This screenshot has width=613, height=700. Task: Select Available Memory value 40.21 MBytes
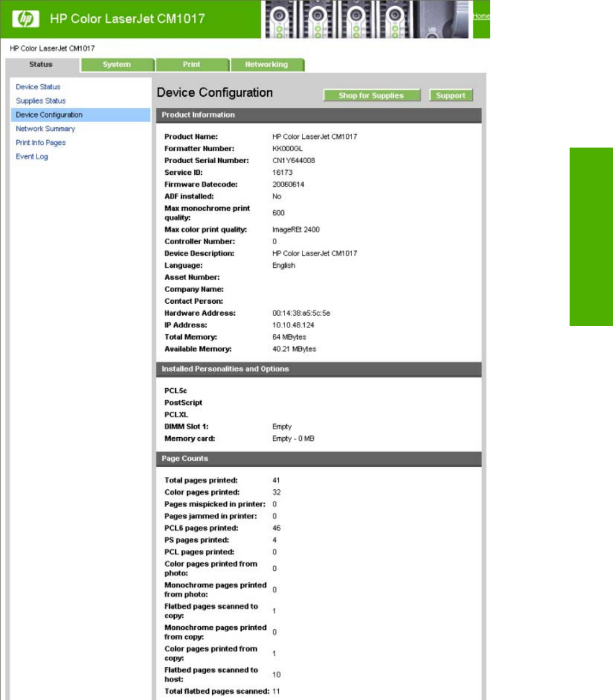294,349
